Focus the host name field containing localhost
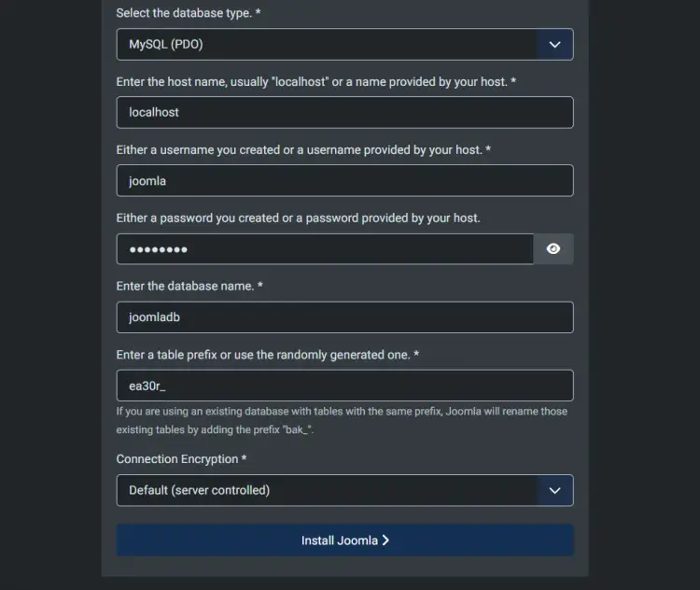This screenshot has height=590, width=700. coord(344,112)
